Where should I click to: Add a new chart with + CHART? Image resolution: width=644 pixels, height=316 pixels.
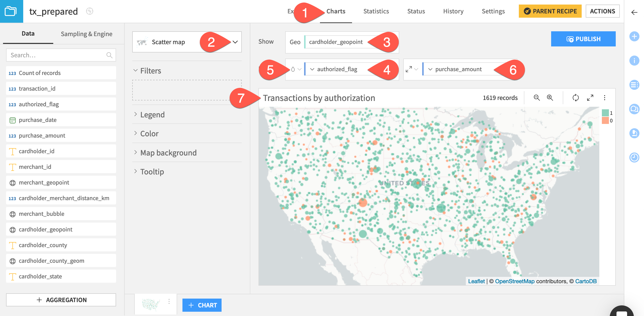[x=202, y=305]
